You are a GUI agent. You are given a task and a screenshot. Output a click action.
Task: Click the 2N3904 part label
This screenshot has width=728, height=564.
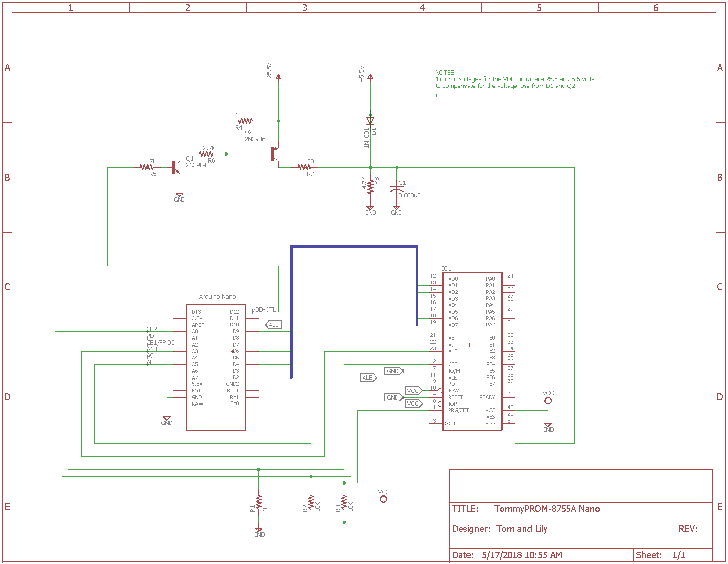click(196, 165)
